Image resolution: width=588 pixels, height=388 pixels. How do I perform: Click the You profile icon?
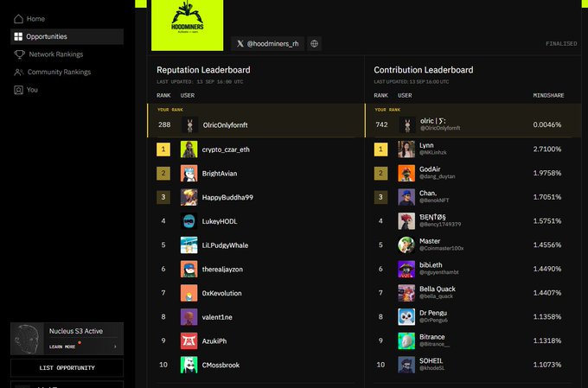[18, 90]
